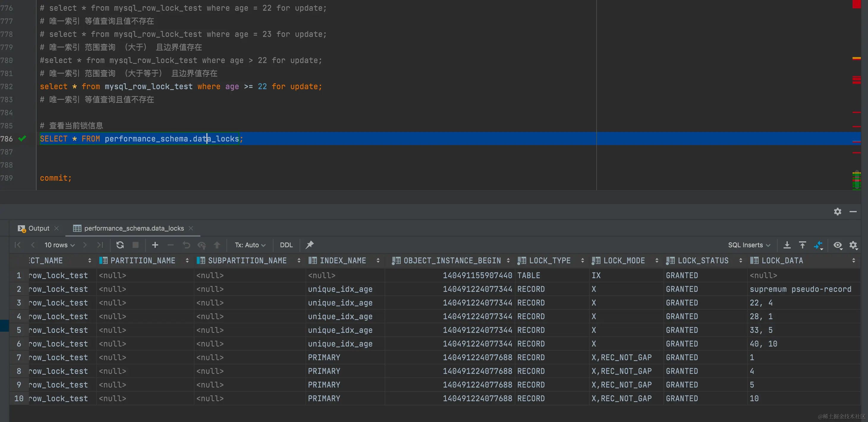This screenshot has width=868, height=422.
Task: Click the Add Row plus icon
Action: (x=155, y=245)
